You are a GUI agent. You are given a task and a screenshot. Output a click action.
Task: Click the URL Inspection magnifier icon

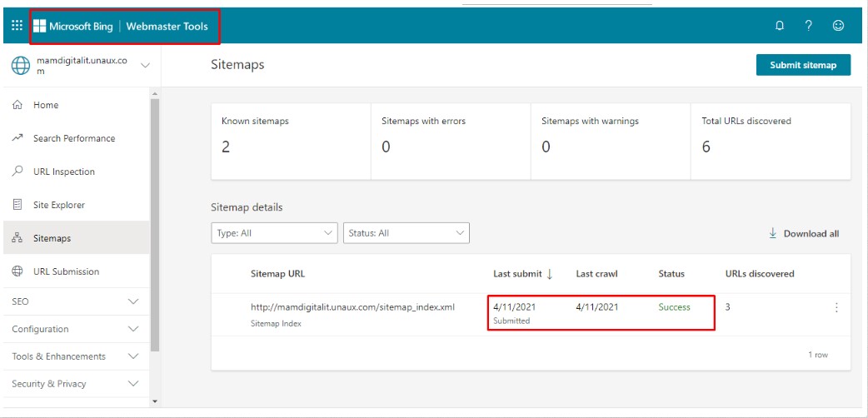pyautogui.click(x=17, y=172)
